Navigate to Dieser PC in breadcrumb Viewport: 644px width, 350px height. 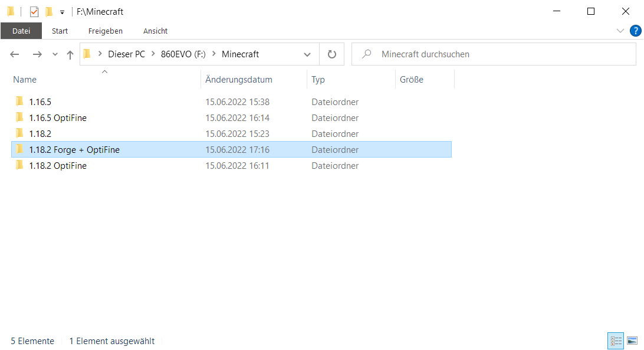tap(126, 54)
